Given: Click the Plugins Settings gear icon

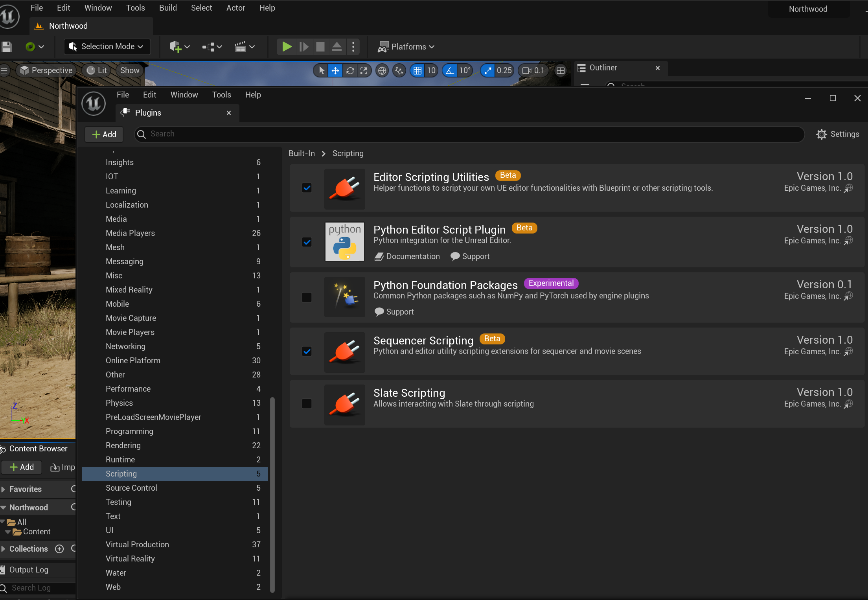Looking at the screenshot, I should 821,134.
